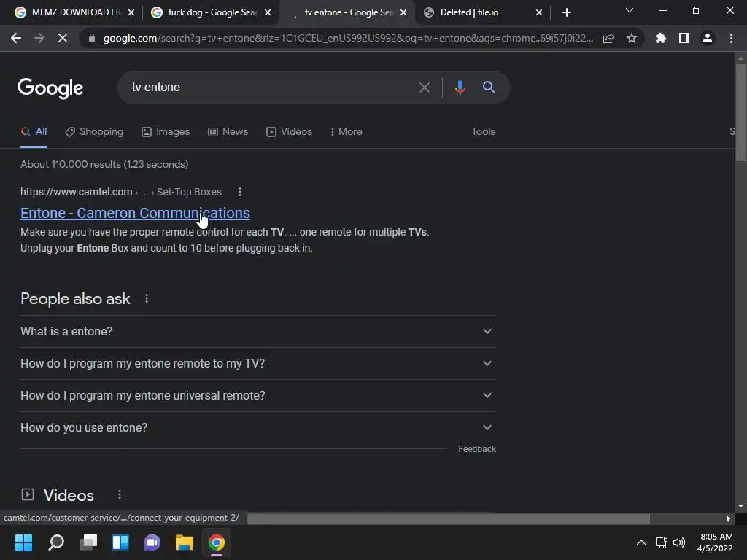Switch to Images results

(166, 132)
